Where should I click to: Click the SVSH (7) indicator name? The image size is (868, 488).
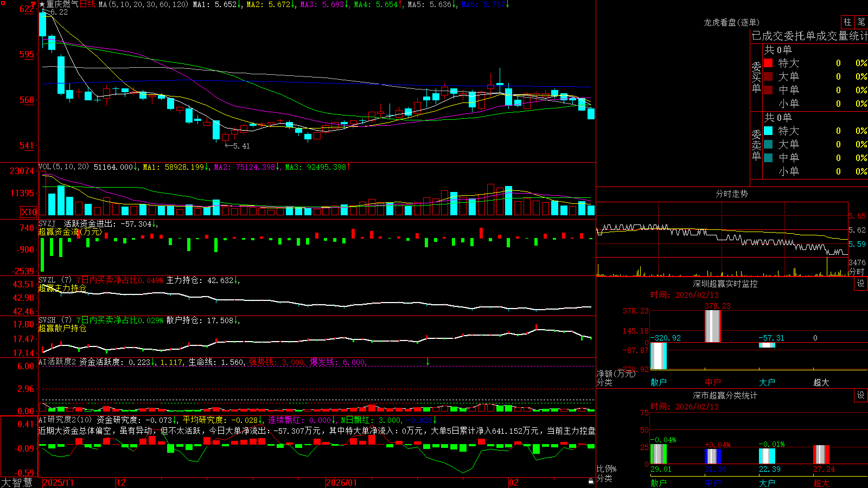tap(55, 320)
